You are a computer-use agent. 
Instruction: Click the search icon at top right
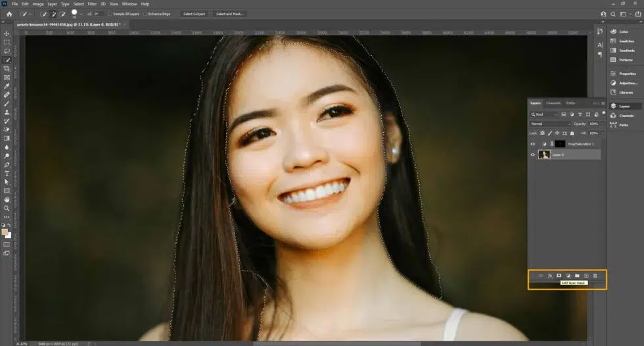coord(613,14)
